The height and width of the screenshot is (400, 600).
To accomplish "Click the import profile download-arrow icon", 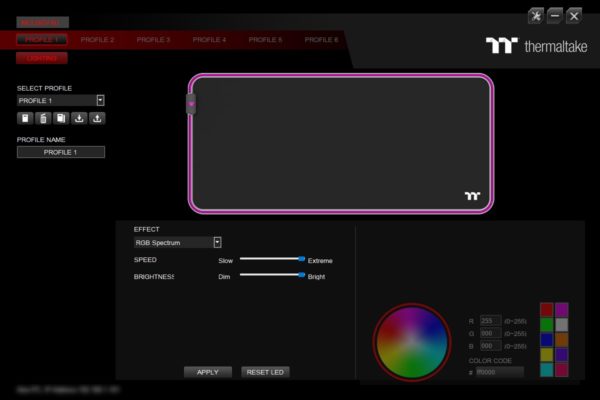I will [x=79, y=118].
